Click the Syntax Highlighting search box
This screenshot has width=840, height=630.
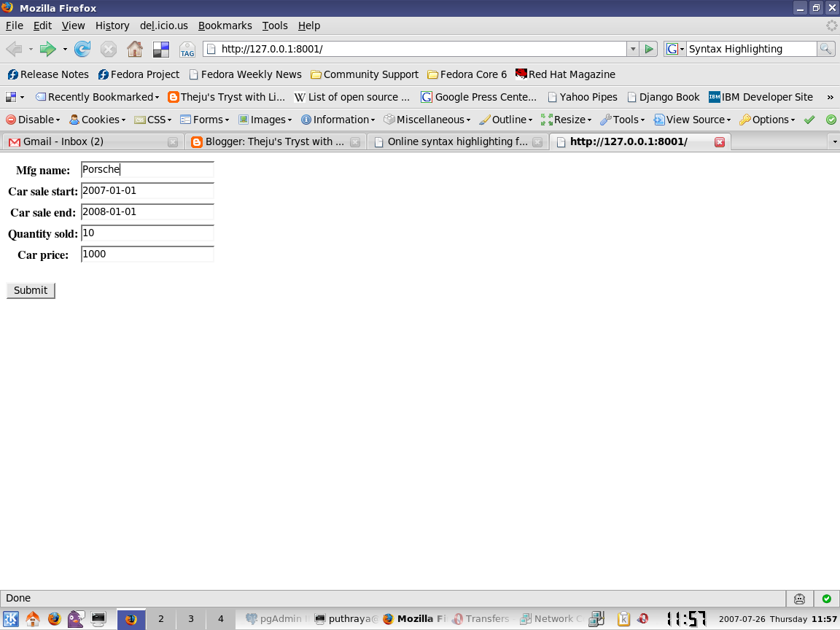(x=752, y=50)
